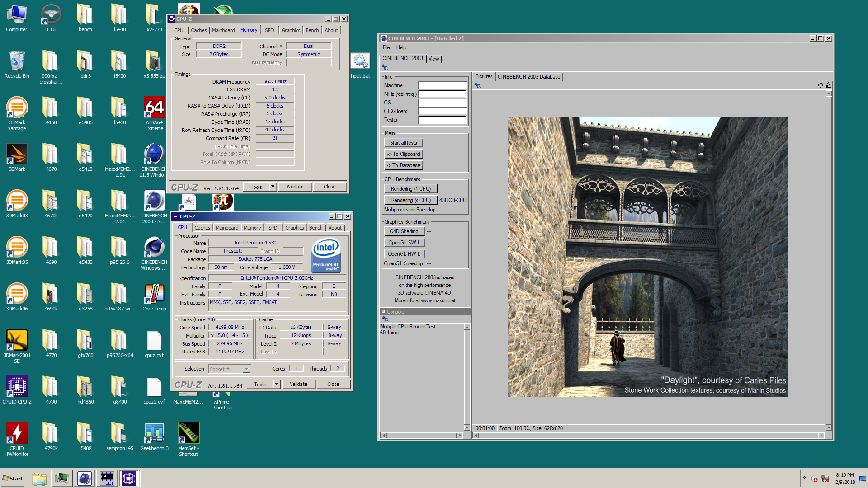The height and width of the screenshot is (488, 868).
Task: Click the GFX-Board input field
Action: tap(442, 111)
